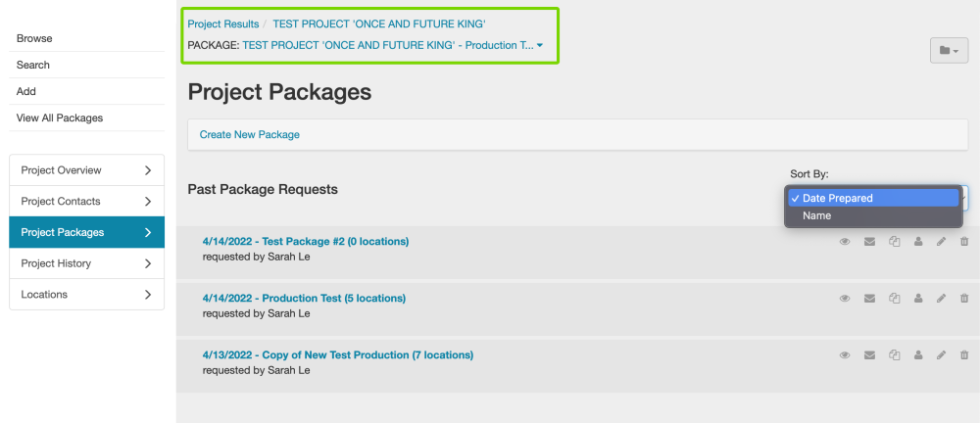Click pencil icon for Production Test package
The height and width of the screenshot is (423, 980).
[x=942, y=299]
